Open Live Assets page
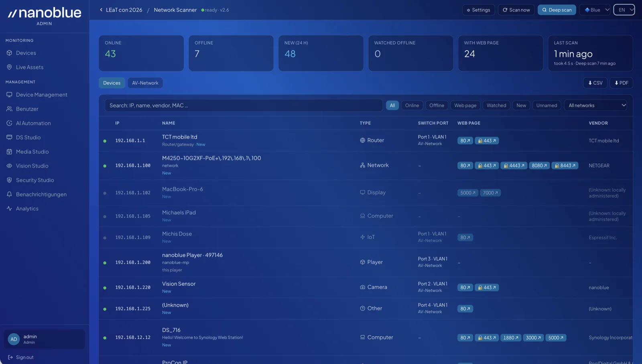 coord(30,67)
